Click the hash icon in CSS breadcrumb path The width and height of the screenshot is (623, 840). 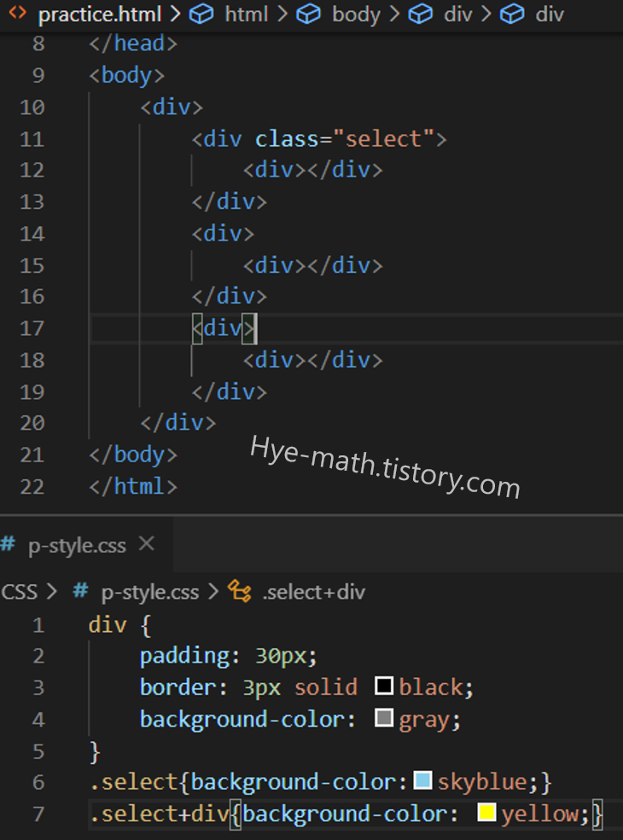80,591
